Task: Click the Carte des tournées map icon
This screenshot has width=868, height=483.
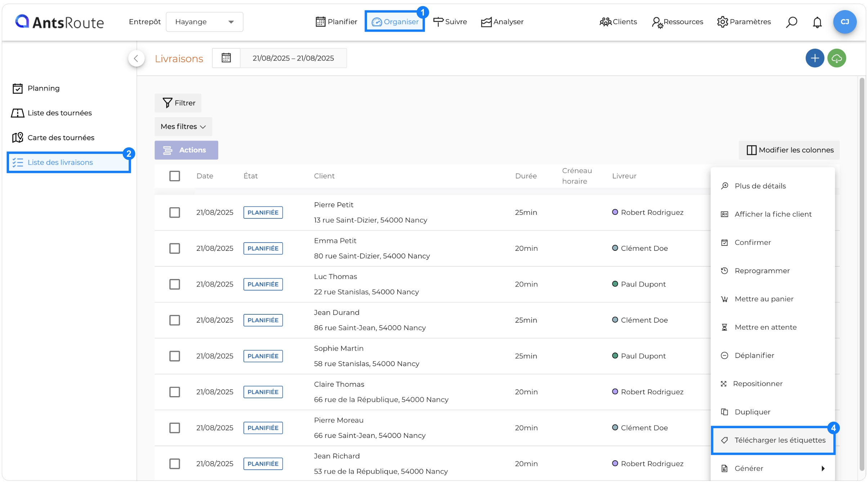Action: 18,137
